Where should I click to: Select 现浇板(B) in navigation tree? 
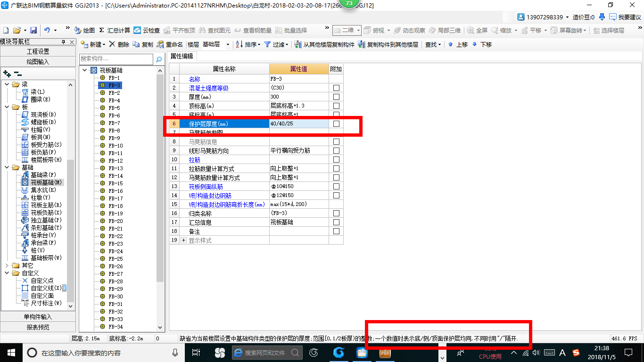click(x=39, y=114)
